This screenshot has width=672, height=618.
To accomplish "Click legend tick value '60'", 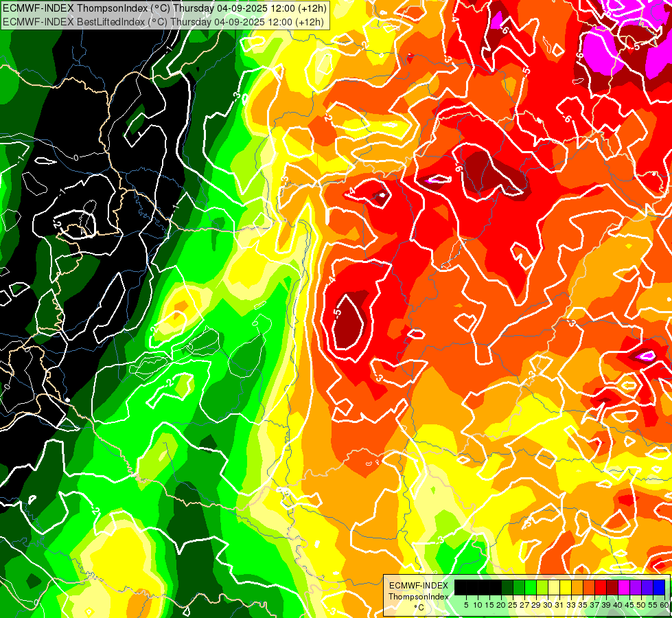I will [x=664, y=605].
